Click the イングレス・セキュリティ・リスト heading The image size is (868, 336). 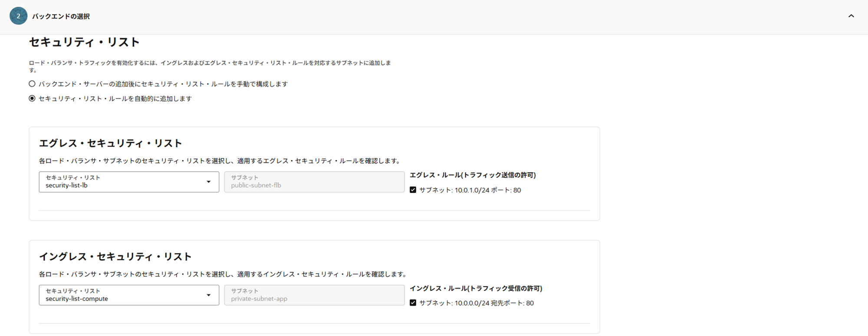[115, 257]
